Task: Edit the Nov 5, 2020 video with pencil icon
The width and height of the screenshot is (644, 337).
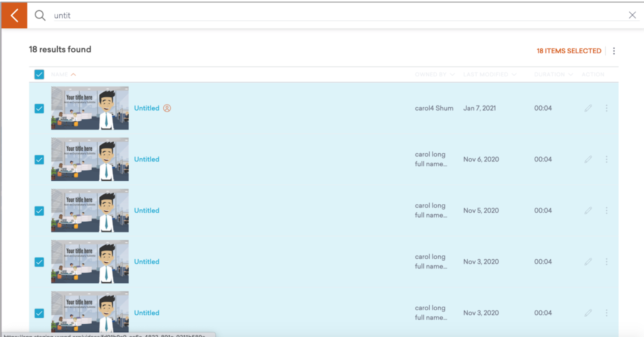Action: [x=588, y=210]
